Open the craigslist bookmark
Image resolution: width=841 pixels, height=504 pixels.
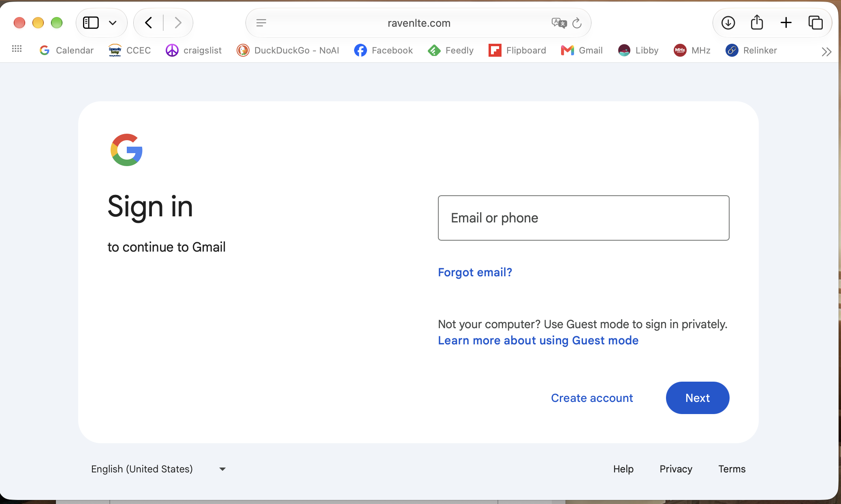pyautogui.click(x=194, y=50)
